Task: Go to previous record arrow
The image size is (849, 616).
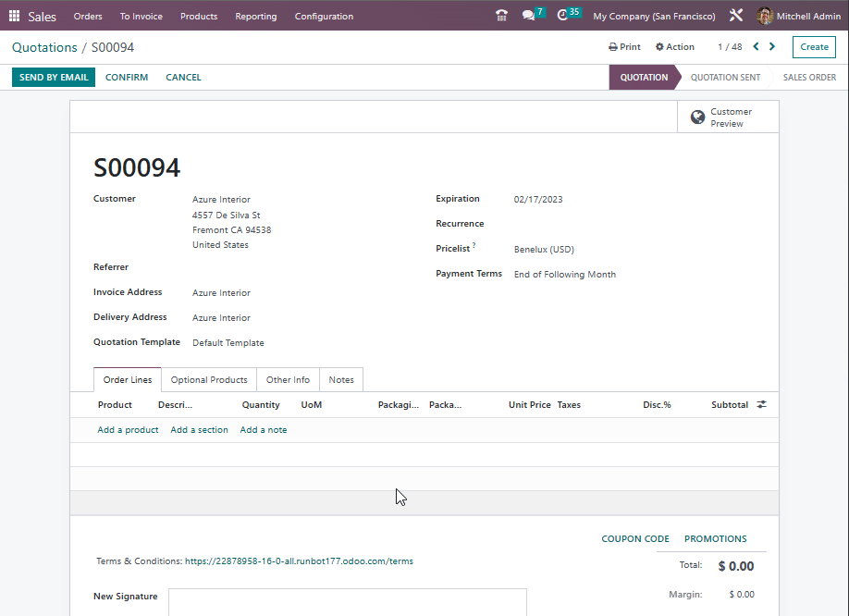Action: [756, 46]
